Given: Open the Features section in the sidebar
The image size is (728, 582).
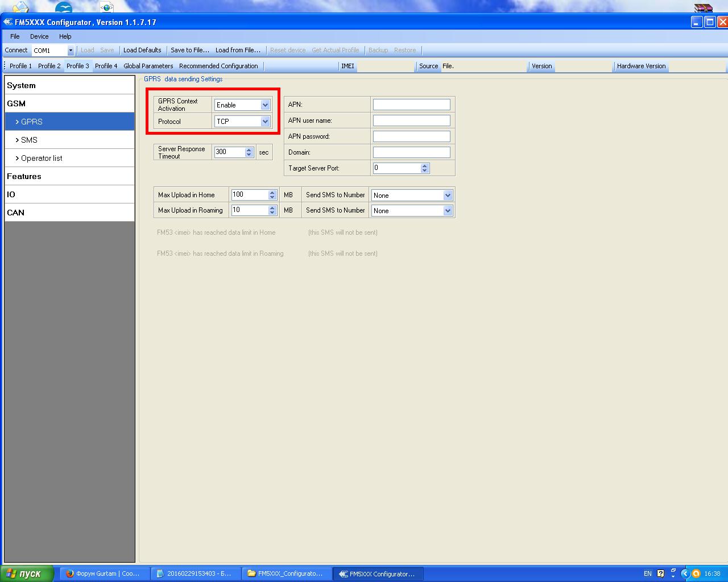Looking at the screenshot, I should tap(24, 176).
